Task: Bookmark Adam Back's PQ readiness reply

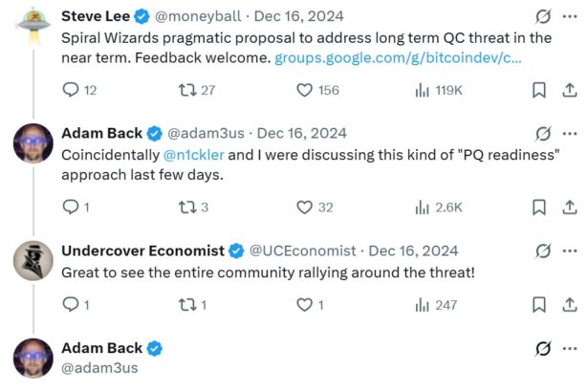Action: click(x=539, y=207)
